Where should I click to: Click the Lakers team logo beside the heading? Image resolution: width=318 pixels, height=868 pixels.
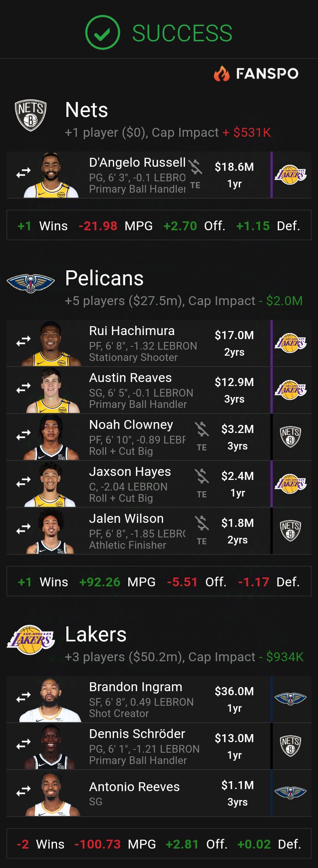pos(31,640)
